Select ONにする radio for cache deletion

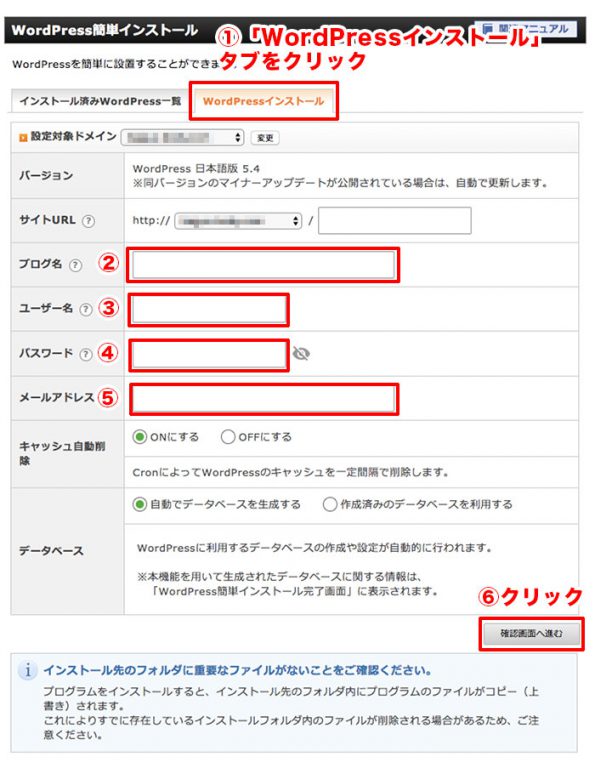[x=140, y=437]
